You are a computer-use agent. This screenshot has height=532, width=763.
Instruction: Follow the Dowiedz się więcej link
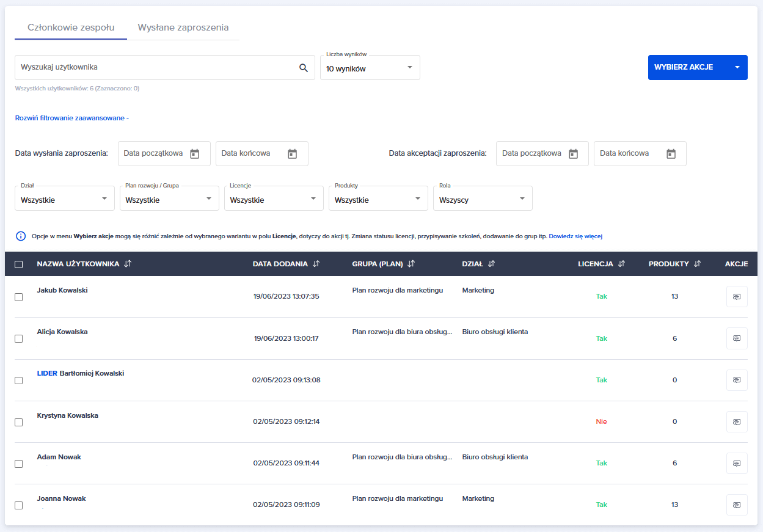(575, 236)
